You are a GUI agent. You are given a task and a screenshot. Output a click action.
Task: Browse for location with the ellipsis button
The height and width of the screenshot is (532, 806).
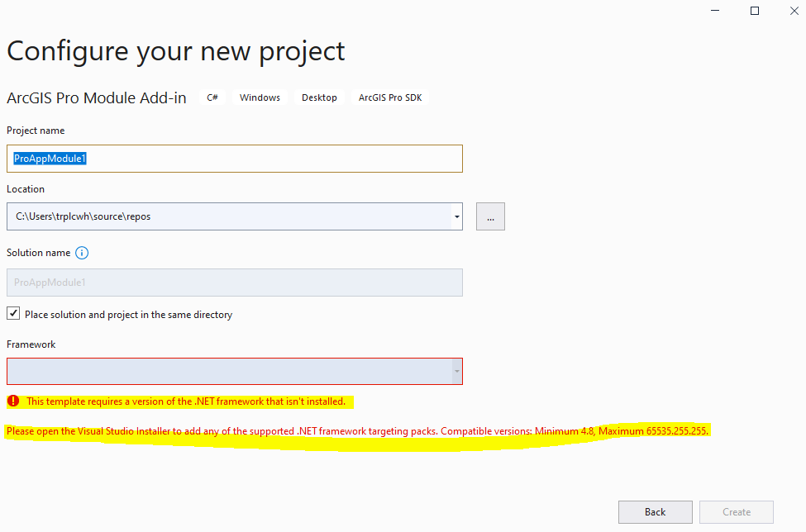(x=490, y=216)
